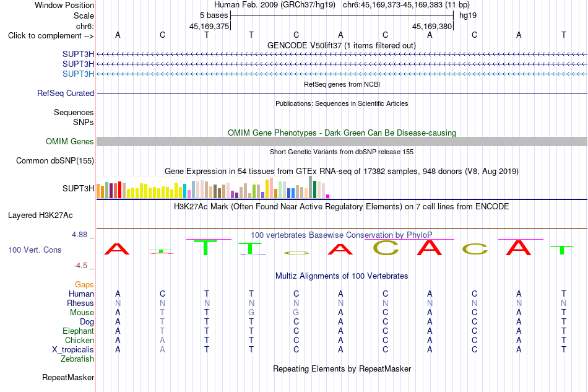Click the 45,169,380 coordinate marker
Image resolution: width=588 pixels, height=392 pixels.
point(431,26)
